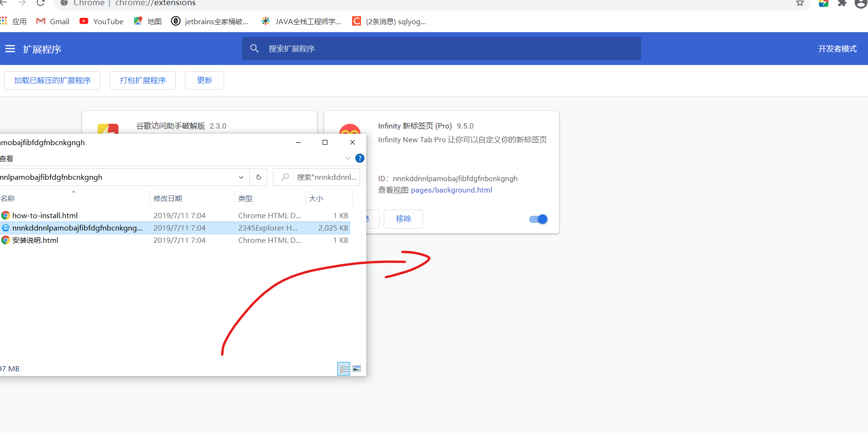Open Chrome profile avatar

coord(861,3)
